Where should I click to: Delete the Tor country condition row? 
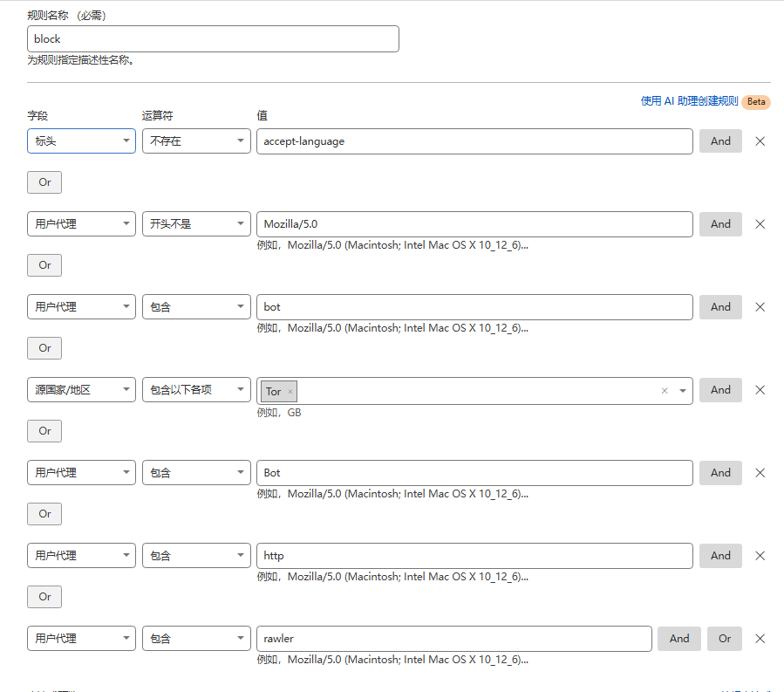pyautogui.click(x=760, y=390)
